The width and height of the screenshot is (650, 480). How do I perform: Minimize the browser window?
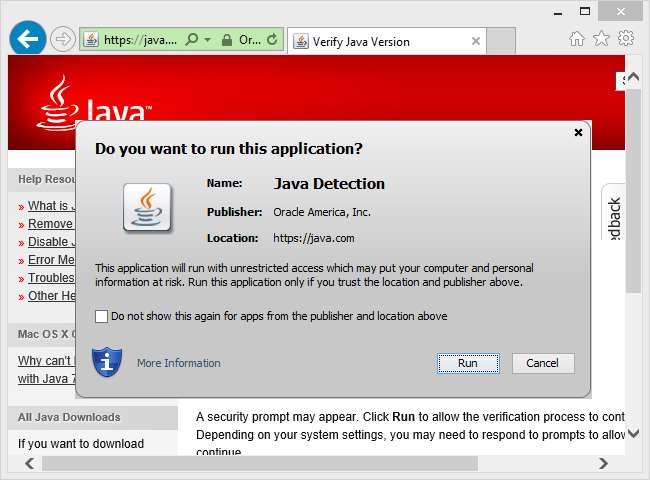558,13
